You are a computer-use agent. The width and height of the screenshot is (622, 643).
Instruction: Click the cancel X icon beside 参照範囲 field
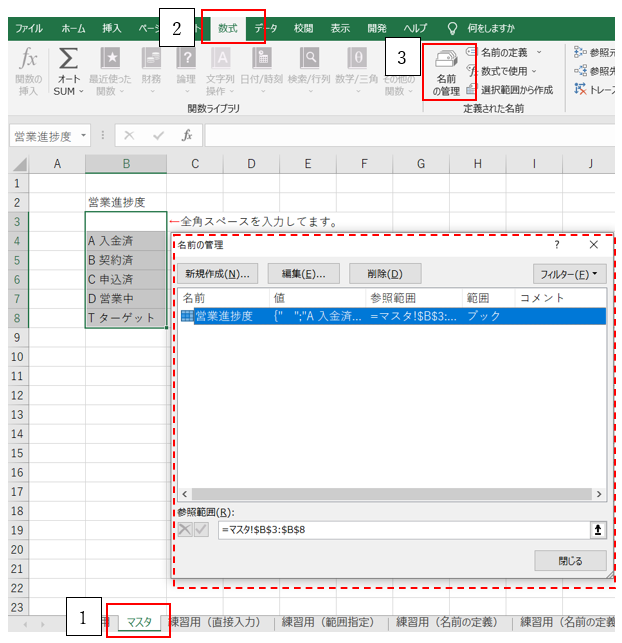pos(186,530)
